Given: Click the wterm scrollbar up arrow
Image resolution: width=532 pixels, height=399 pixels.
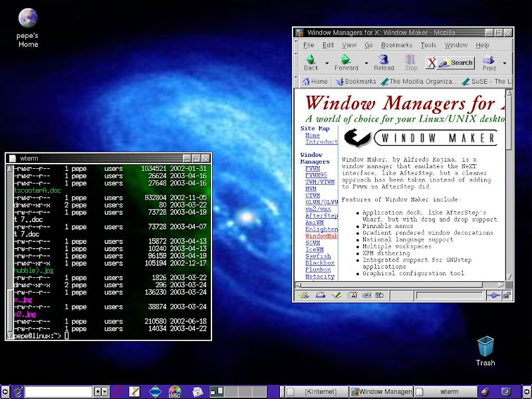Looking at the screenshot, I should [x=9, y=169].
